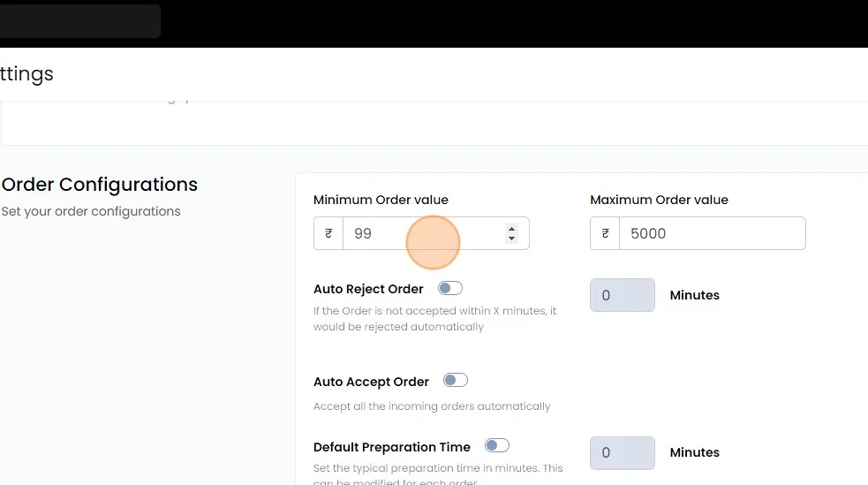Turn on Auto Accept Order toggle
Image resolution: width=868 pixels, height=485 pixels.
pyautogui.click(x=455, y=381)
